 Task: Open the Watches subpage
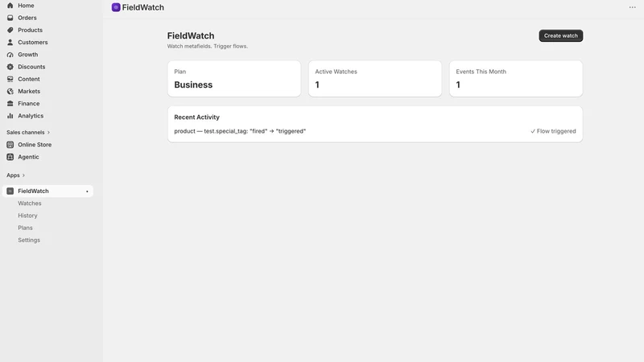[30, 204]
